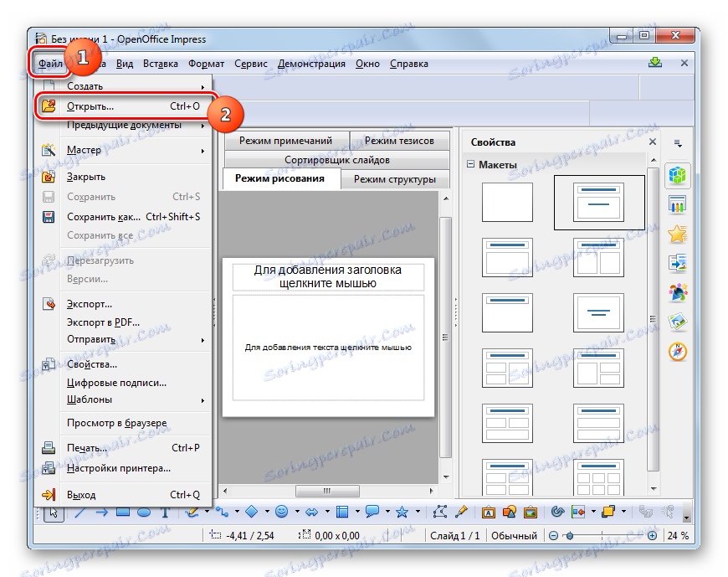Click Сохранить как... menu entry
728x577 pixels.
pyautogui.click(x=123, y=217)
